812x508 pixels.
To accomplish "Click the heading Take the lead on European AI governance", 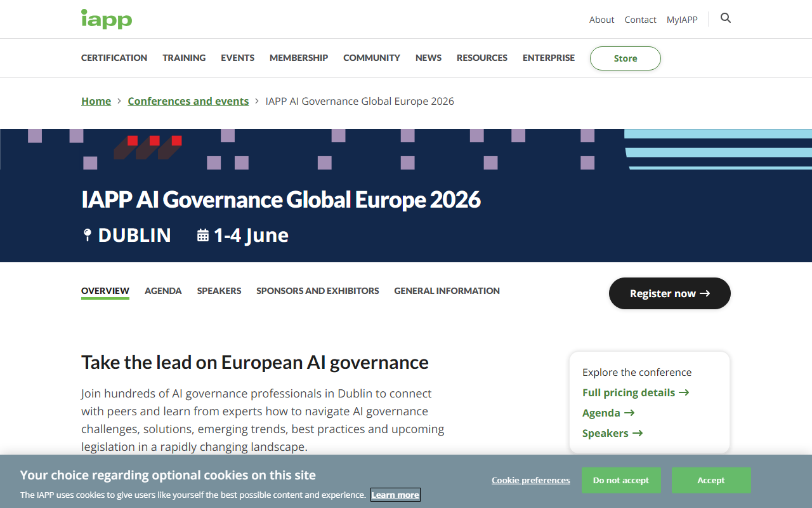I will tap(255, 362).
